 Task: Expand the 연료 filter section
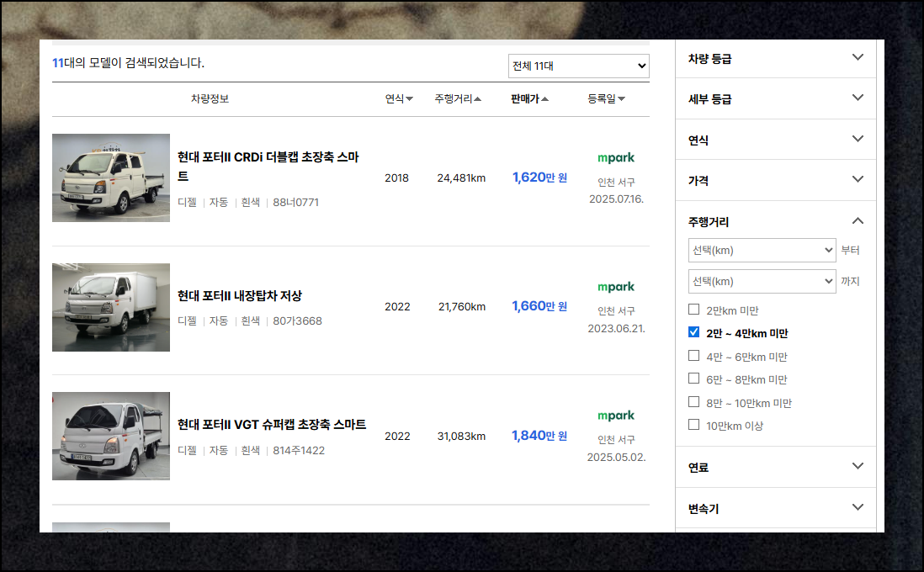click(x=776, y=467)
